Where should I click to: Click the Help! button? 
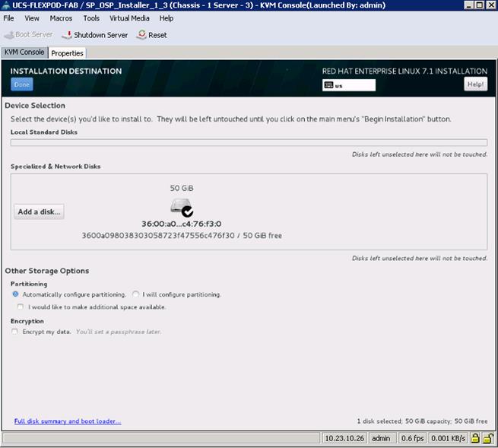pos(475,84)
